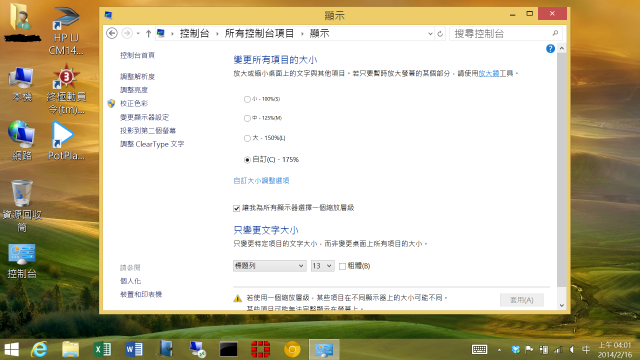Open help with the blue question mark
Image resolution: width=640 pixels, height=360 pixels.
[550, 49]
